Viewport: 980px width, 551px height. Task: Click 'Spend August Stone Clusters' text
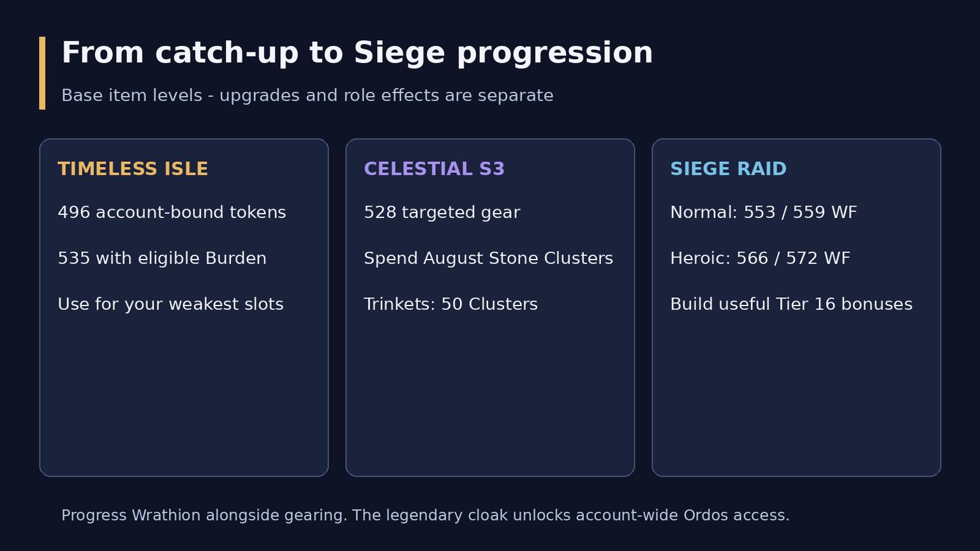click(488, 258)
